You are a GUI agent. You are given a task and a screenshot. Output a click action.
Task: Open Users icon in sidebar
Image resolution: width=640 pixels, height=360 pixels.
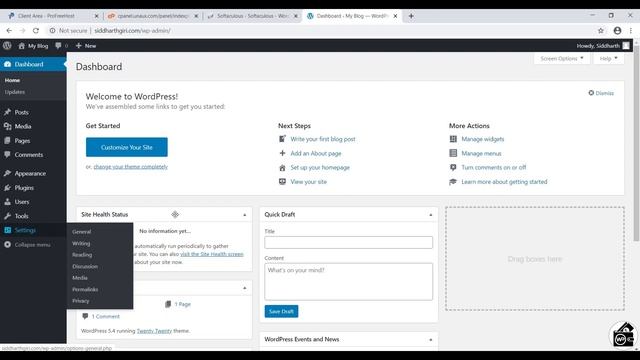pos(7,202)
